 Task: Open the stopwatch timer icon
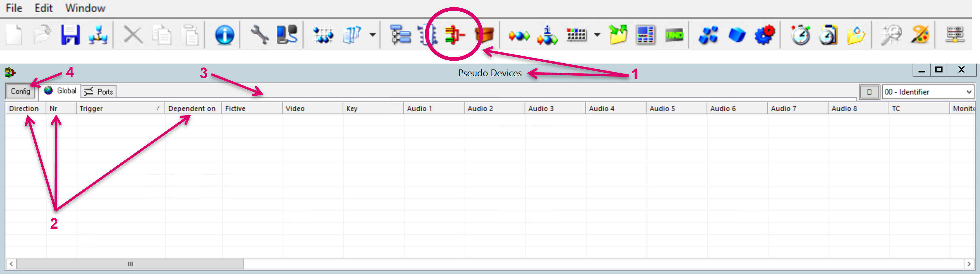click(800, 35)
